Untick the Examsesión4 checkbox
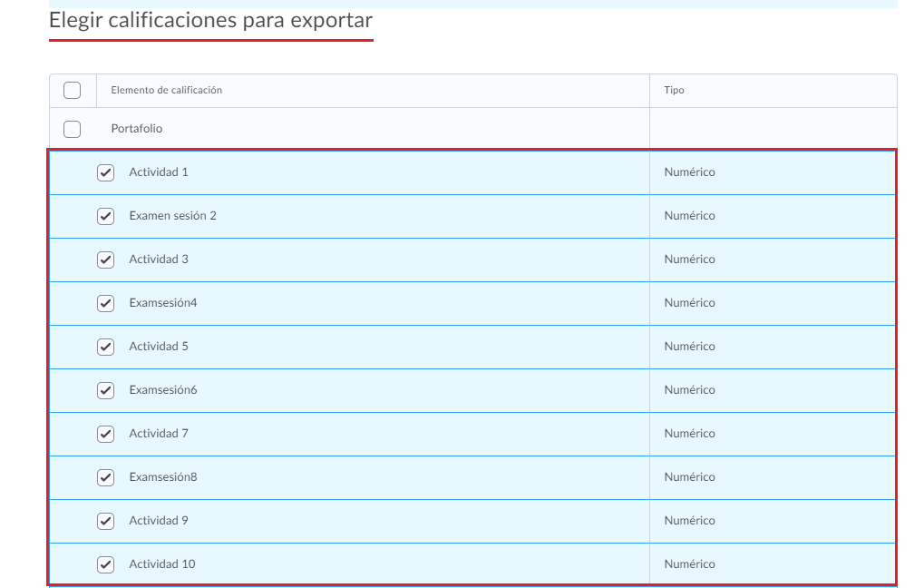The image size is (924, 588). pyautogui.click(x=106, y=303)
